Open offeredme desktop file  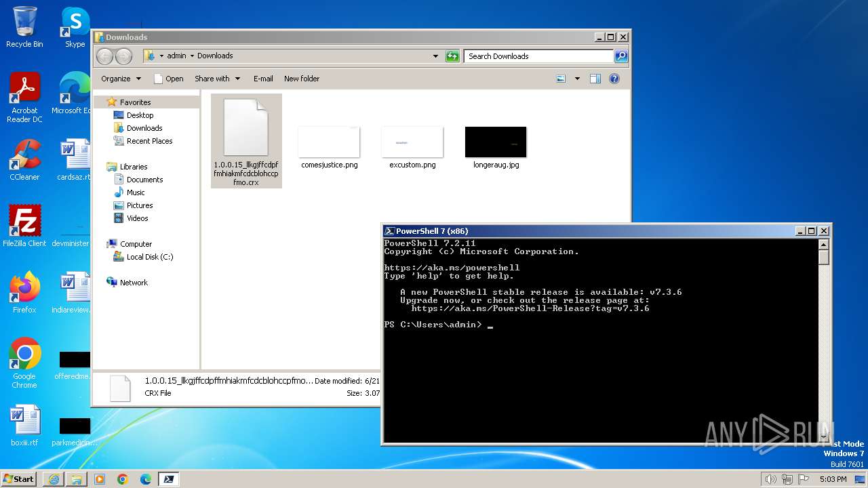73,365
